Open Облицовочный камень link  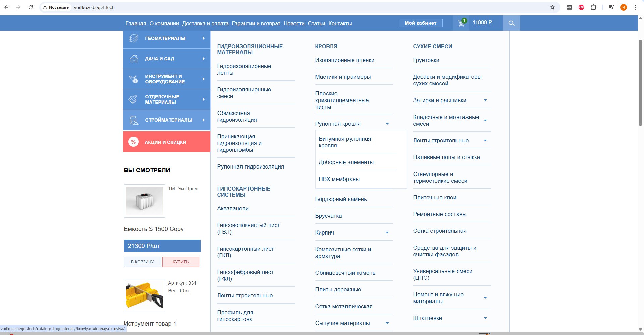pyautogui.click(x=345, y=273)
